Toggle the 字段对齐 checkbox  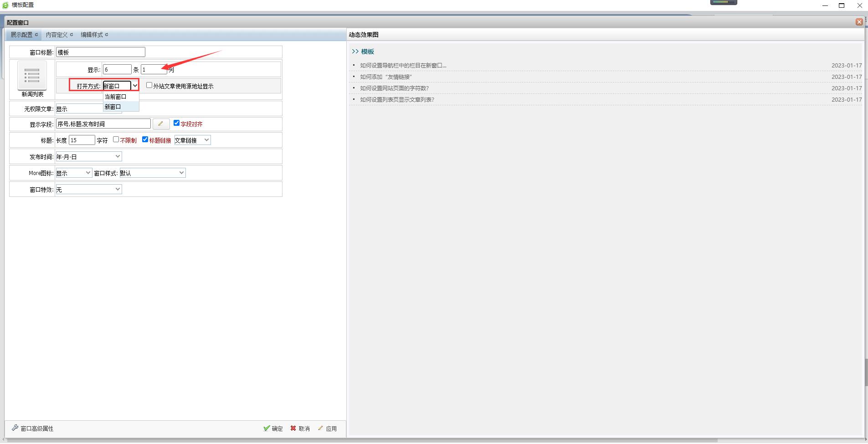[177, 123]
